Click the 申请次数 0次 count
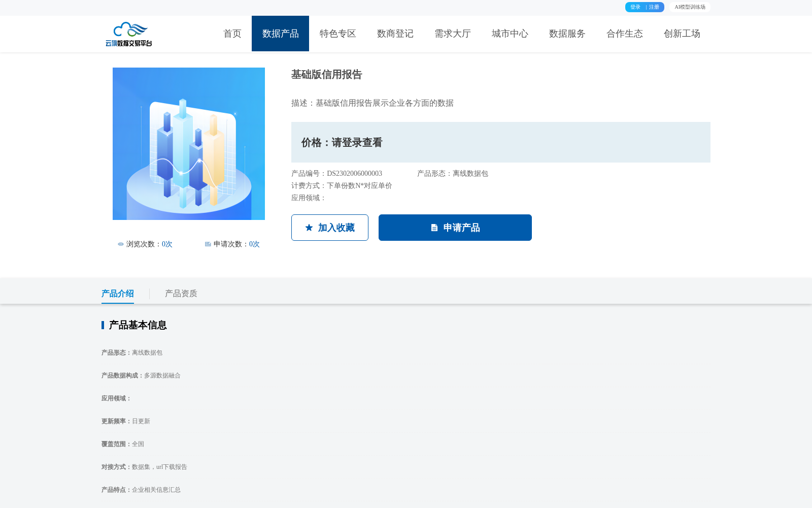The image size is (812, 508). (254, 244)
